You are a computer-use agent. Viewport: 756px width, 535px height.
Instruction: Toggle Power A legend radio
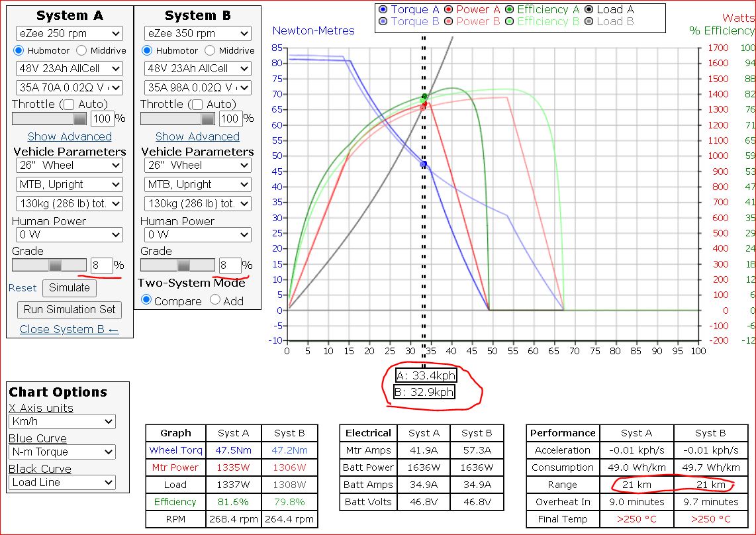coord(448,10)
